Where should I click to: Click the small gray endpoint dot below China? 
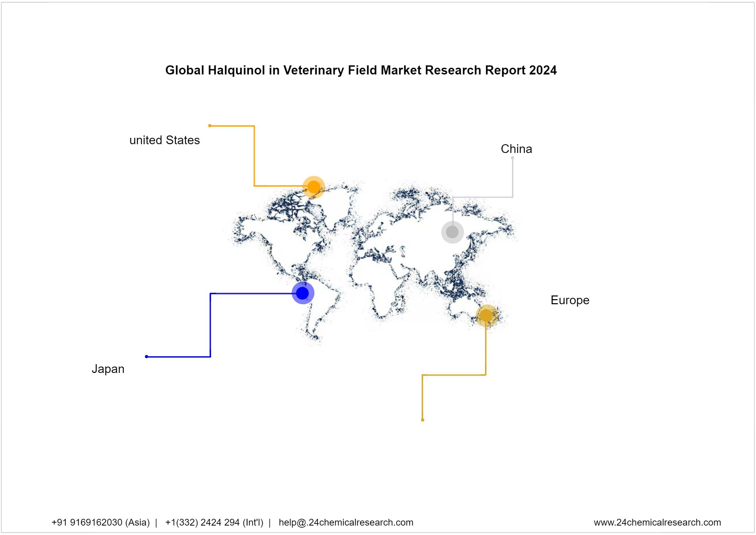point(512,158)
